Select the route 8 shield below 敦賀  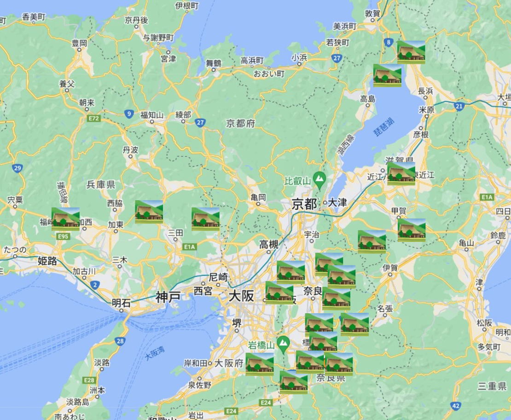click(388, 42)
